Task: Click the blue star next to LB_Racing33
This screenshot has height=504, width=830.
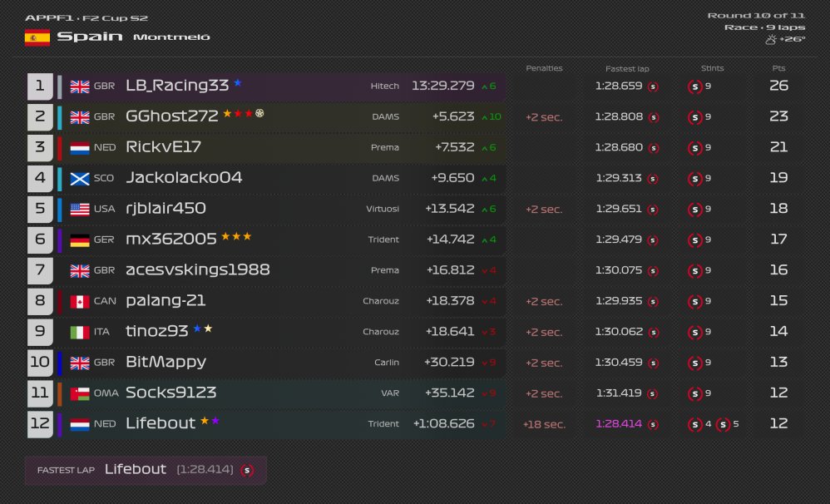Action: (x=238, y=82)
